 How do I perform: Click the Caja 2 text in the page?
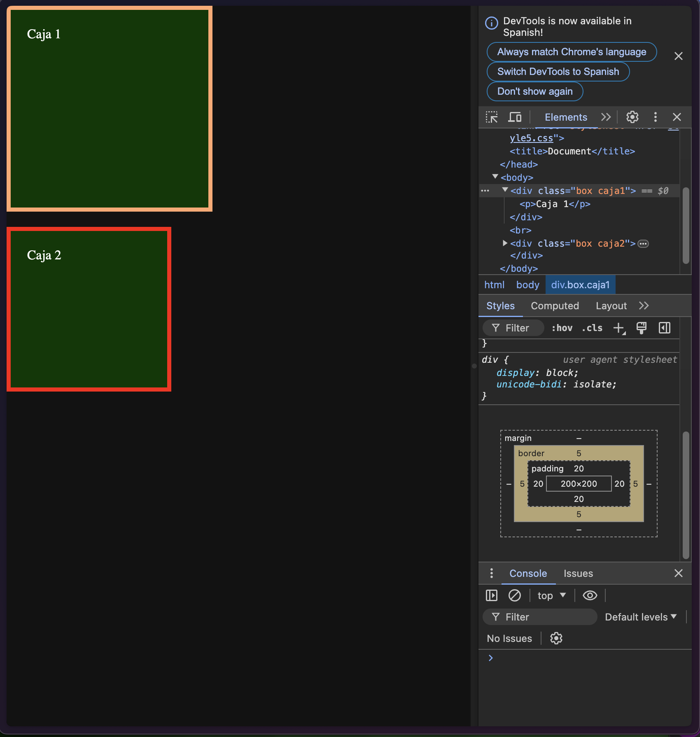[44, 255]
